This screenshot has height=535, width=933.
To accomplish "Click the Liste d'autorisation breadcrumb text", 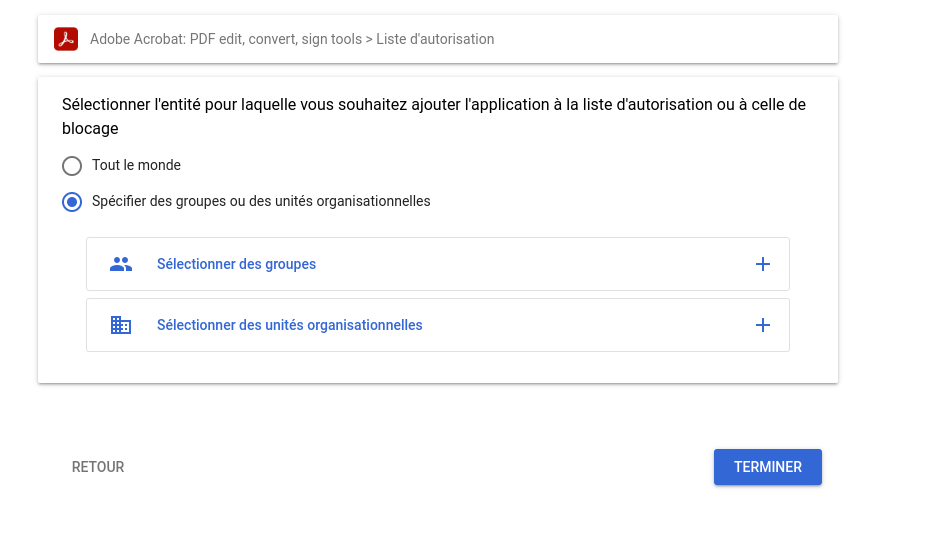I will click(435, 39).
